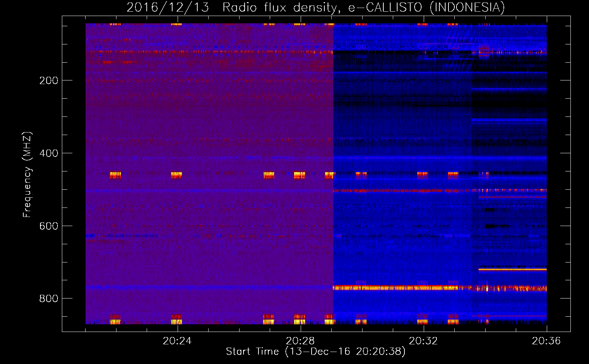Click the 20:28 time tick label
The image size is (589, 364).
point(300,341)
